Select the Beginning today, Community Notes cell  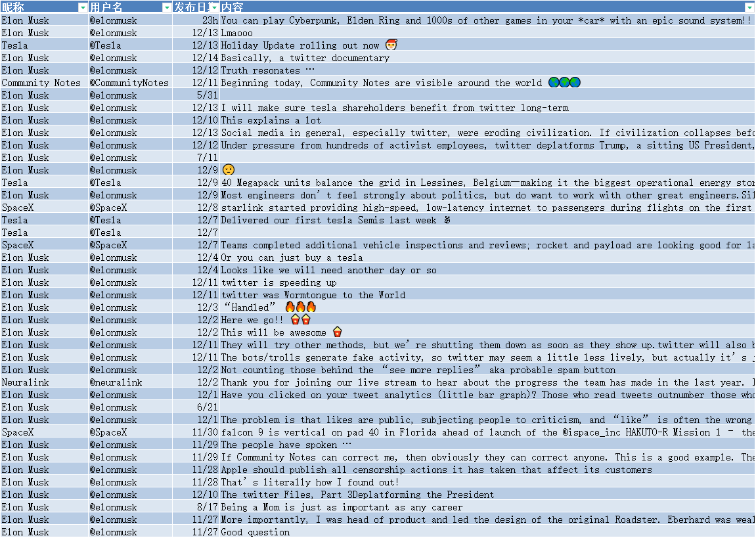coord(487,83)
